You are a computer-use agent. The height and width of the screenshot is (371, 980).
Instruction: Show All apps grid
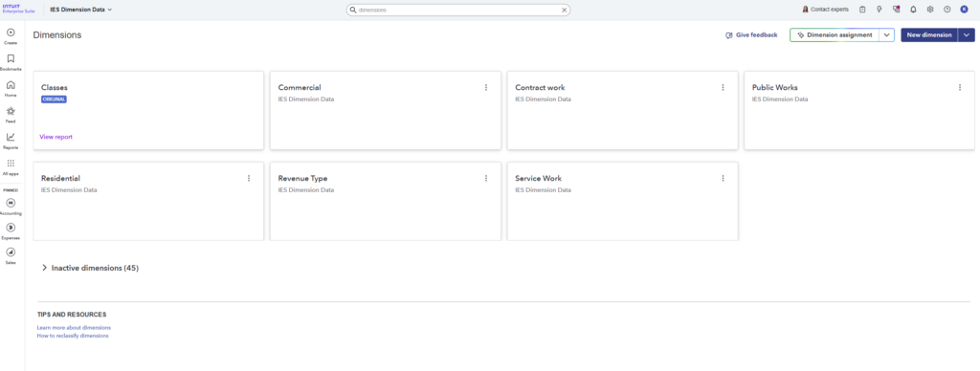[x=11, y=166]
